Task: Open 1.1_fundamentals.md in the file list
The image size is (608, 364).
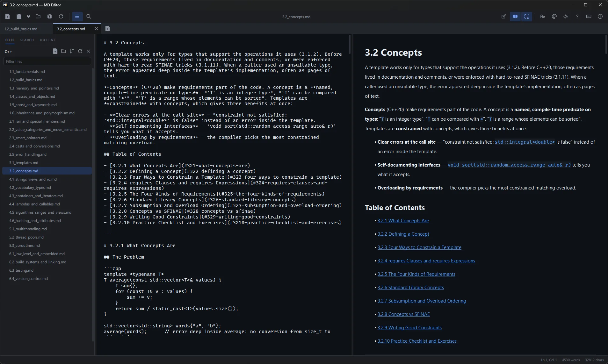Action: click(47, 72)
